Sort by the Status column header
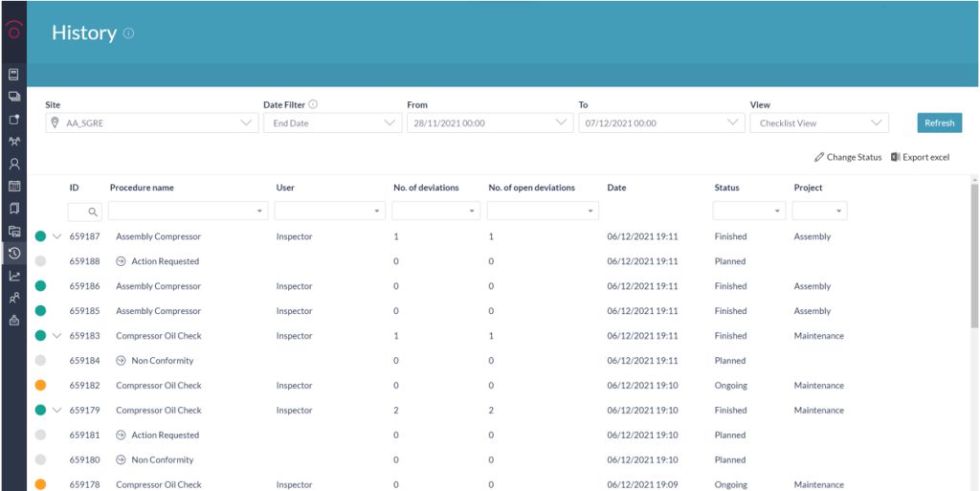This screenshot has width=980, height=491. coord(727,188)
